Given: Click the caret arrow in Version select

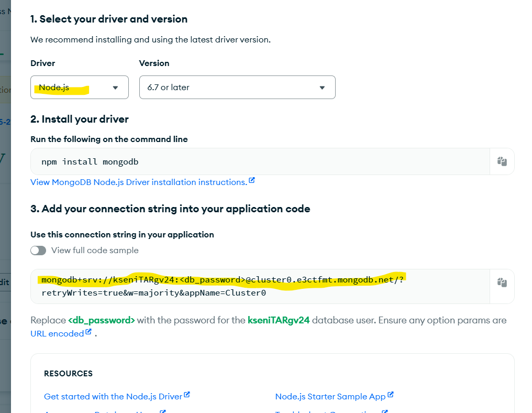Looking at the screenshot, I should tap(322, 88).
